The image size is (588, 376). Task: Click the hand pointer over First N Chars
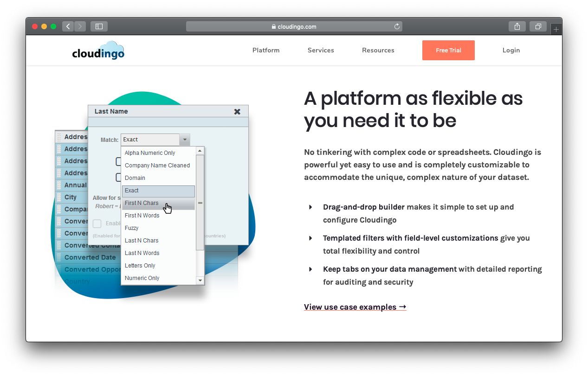tap(168, 208)
